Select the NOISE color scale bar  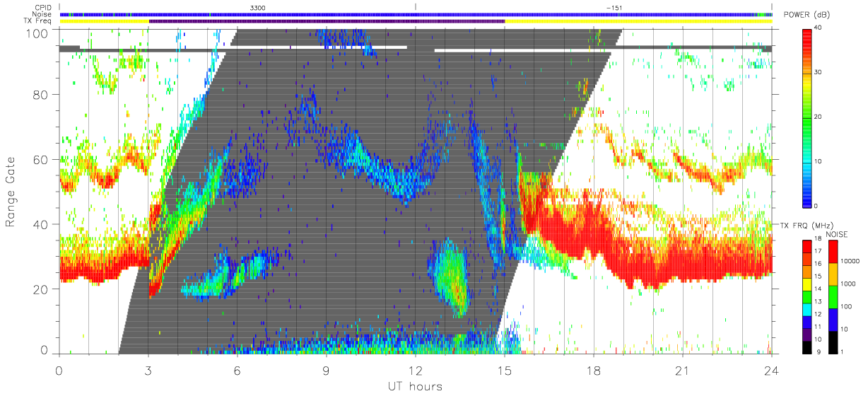835,296
